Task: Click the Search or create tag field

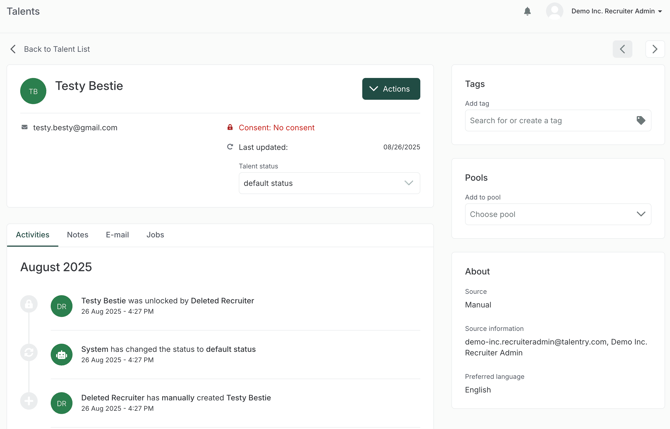Action: 548,121
